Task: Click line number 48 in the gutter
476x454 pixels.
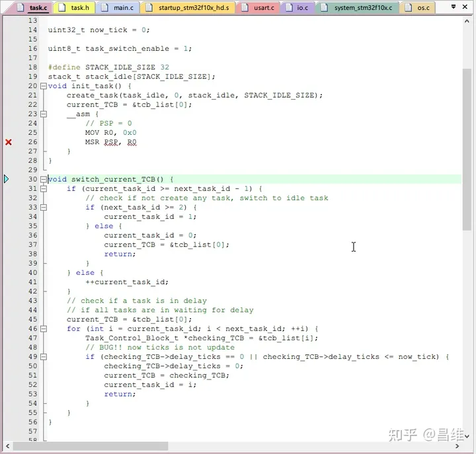Action: (x=33, y=348)
